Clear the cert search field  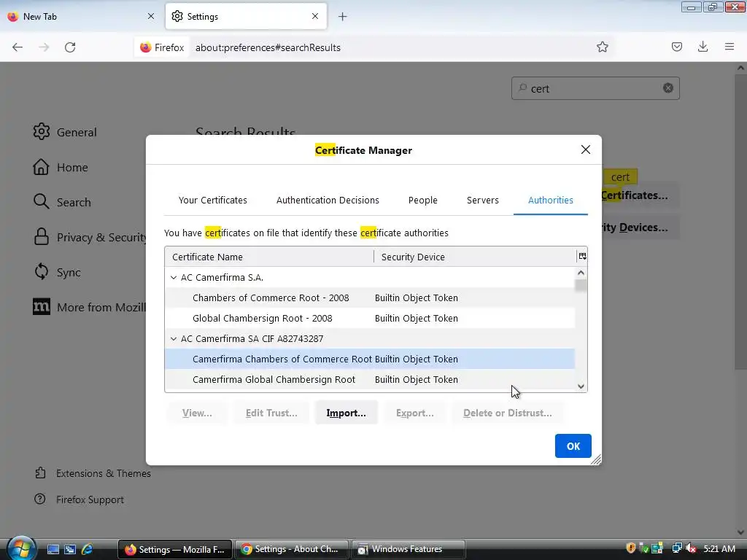point(668,88)
